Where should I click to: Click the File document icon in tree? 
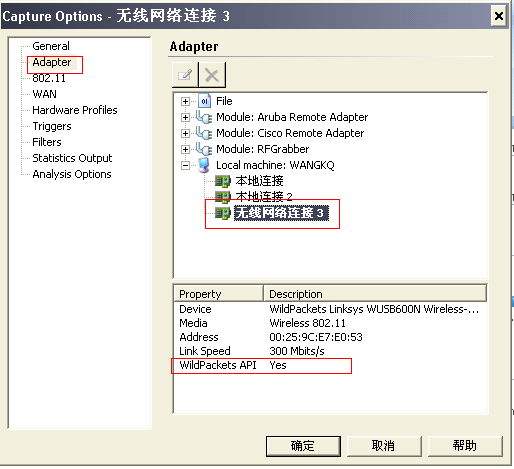pos(204,101)
